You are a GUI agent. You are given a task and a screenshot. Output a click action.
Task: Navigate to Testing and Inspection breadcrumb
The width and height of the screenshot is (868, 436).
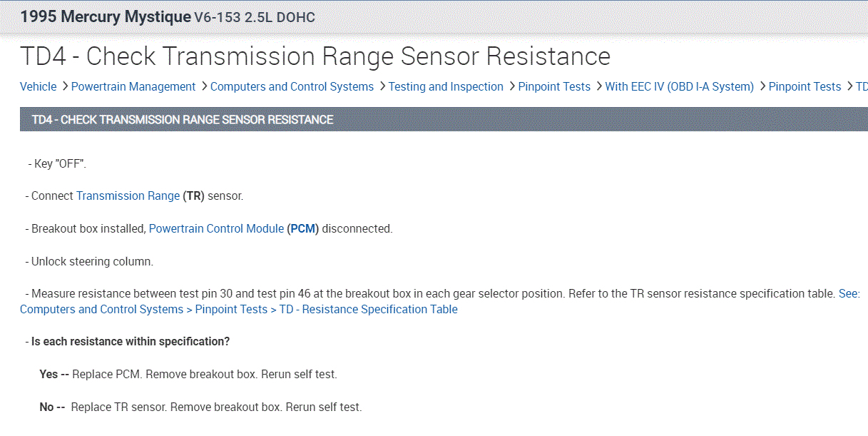(x=446, y=86)
